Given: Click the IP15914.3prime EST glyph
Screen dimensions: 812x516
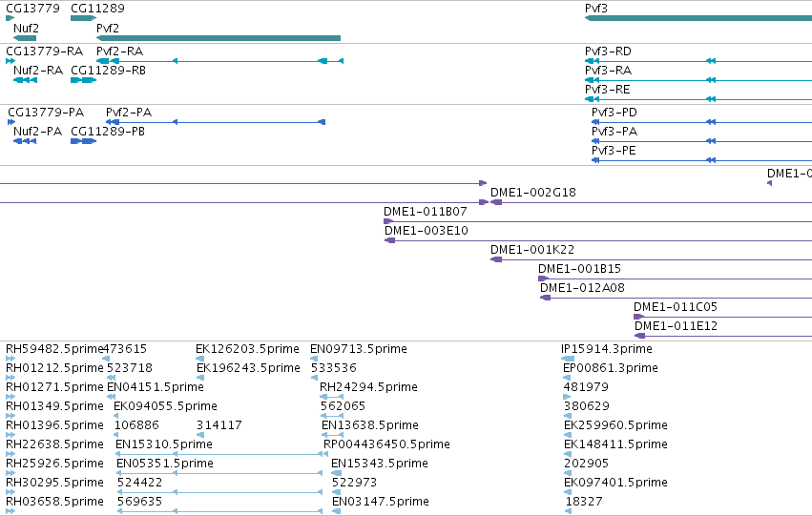Looking at the screenshot, I should tap(568, 359).
